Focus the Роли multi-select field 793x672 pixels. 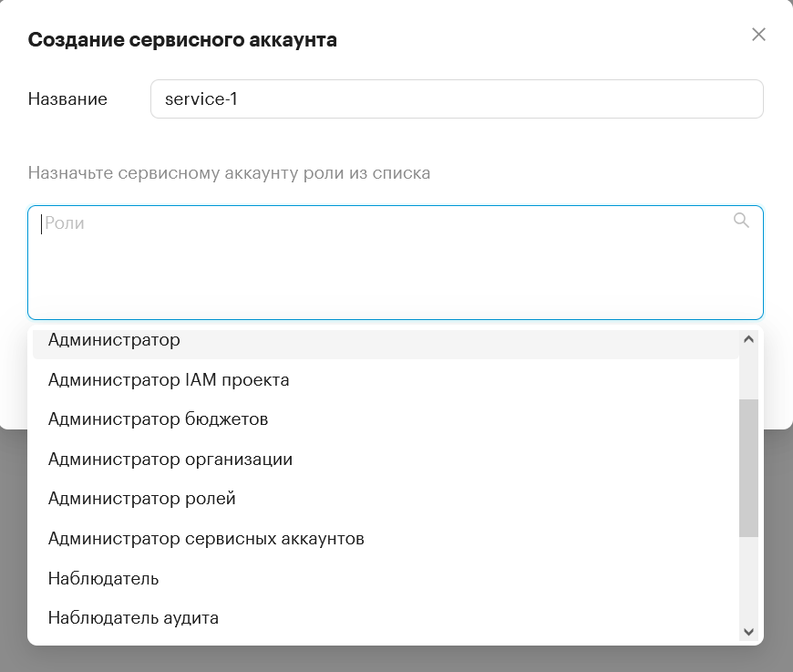[396, 262]
